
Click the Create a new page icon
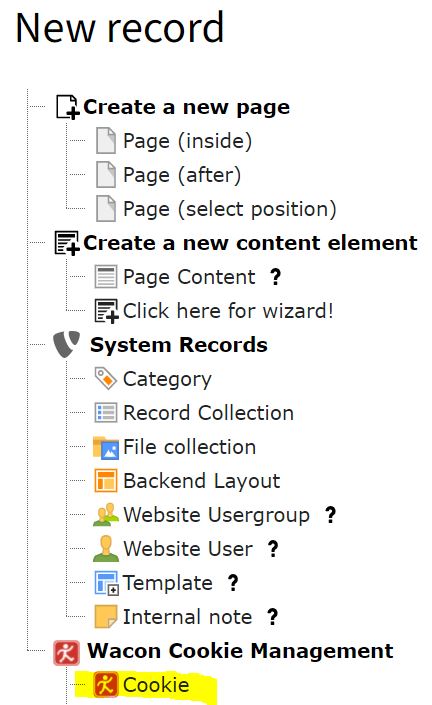click(67, 107)
